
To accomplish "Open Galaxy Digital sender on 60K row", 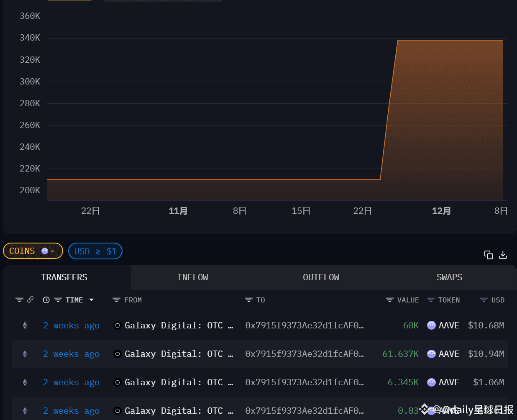I will [174, 325].
